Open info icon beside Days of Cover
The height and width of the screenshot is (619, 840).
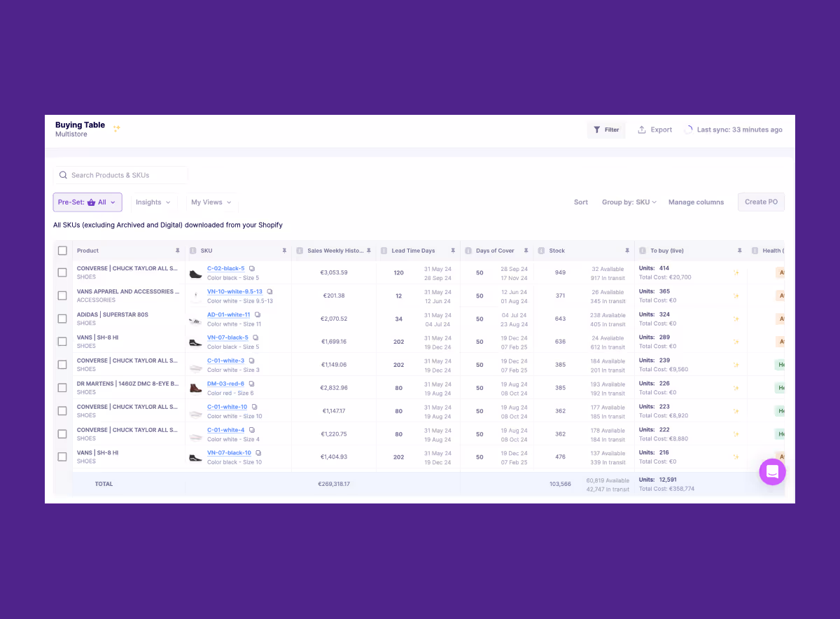click(468, 251)
